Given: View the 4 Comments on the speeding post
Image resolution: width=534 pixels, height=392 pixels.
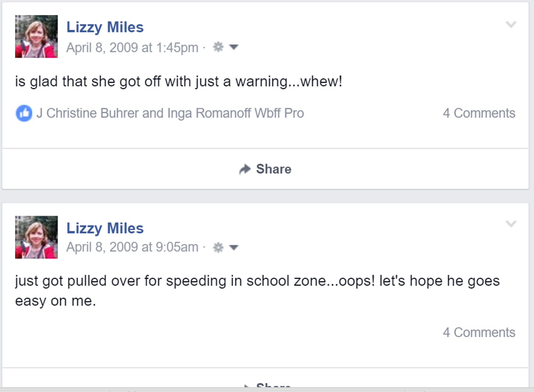Looking at the screenshot, I should (x=479, y=332).
